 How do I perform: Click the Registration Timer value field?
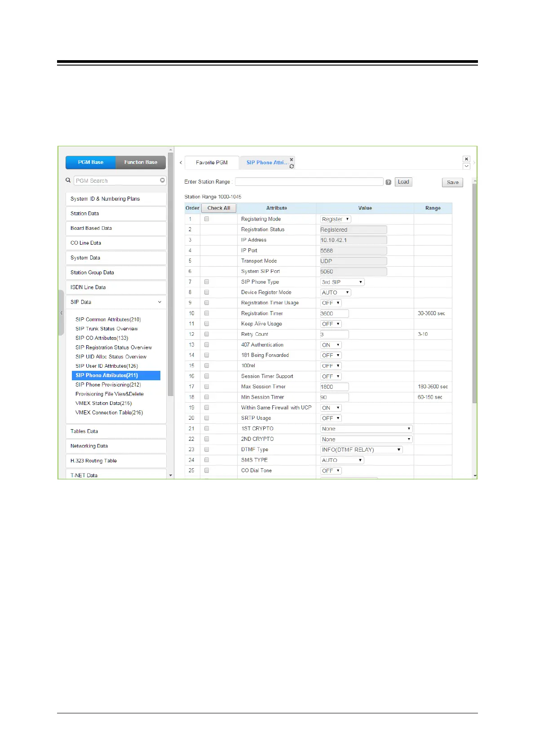334,313
